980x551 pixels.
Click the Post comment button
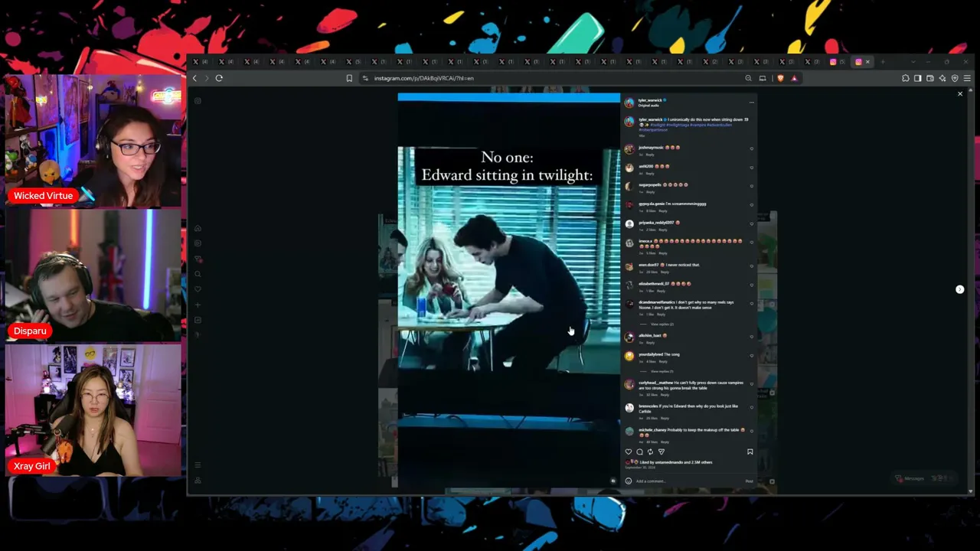click(x=750, y=481)
